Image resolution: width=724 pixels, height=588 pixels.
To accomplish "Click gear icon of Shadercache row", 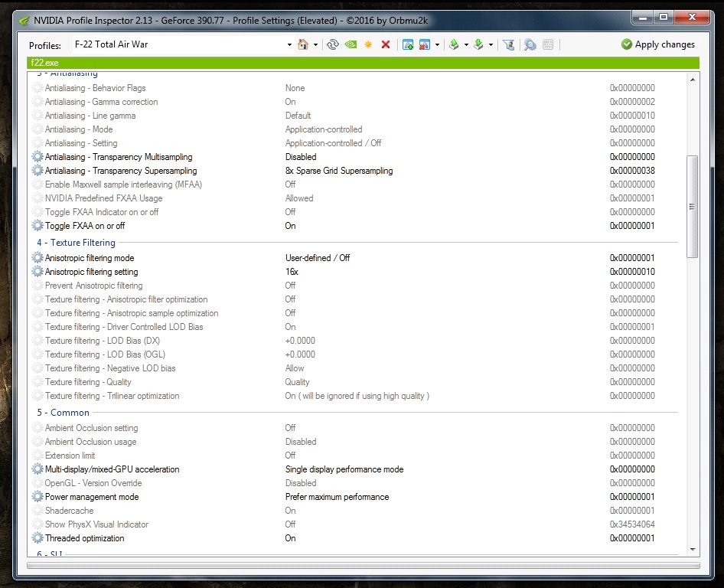I will [38, 511].
